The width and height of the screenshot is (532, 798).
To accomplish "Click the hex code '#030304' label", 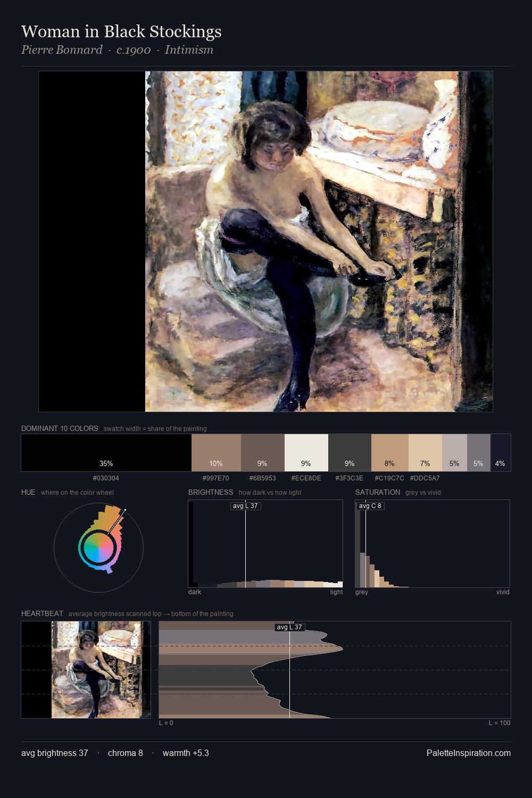I will tap(106, 478).
